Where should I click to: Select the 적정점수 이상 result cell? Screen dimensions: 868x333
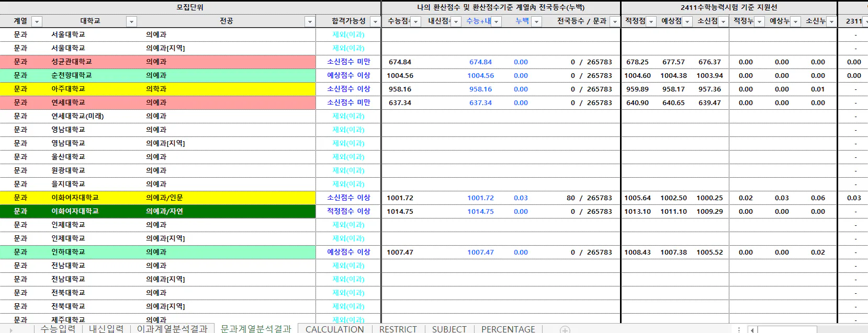pyautogui.click(x=348, y=211)
